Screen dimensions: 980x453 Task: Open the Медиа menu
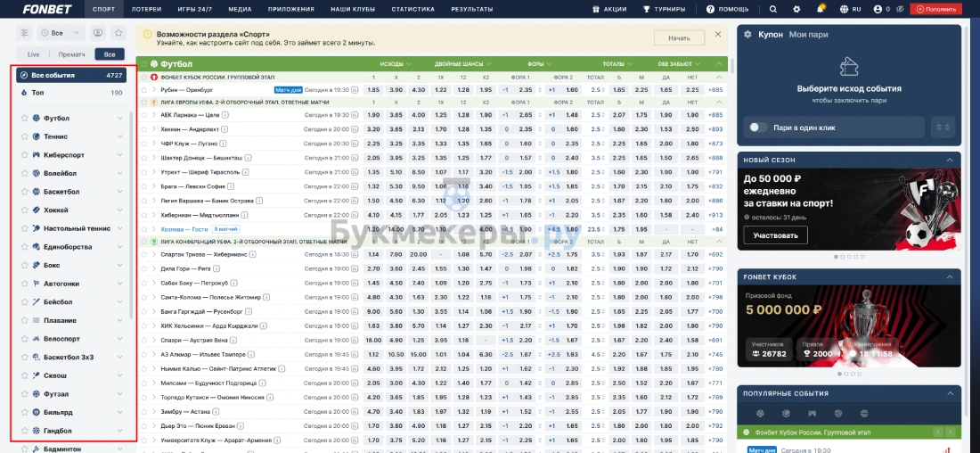pyautogui.click(x=240, y=10)
